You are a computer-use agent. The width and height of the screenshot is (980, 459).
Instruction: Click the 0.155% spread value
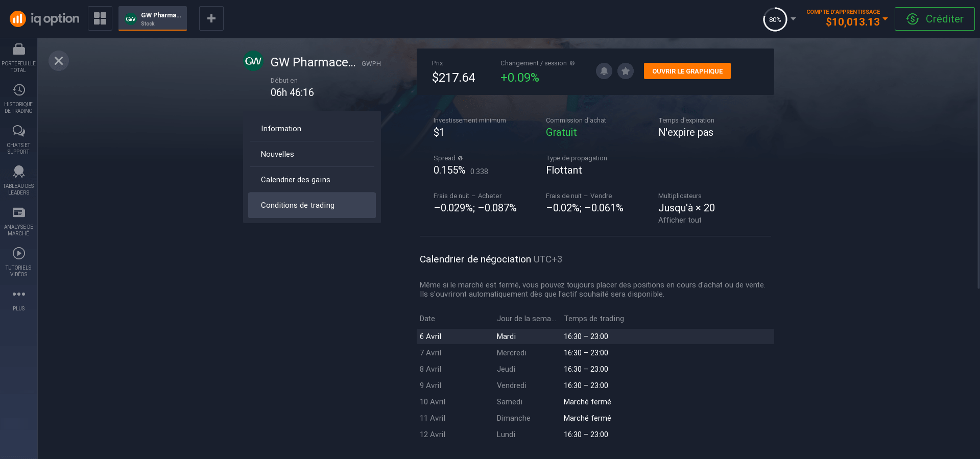point(449,170)
